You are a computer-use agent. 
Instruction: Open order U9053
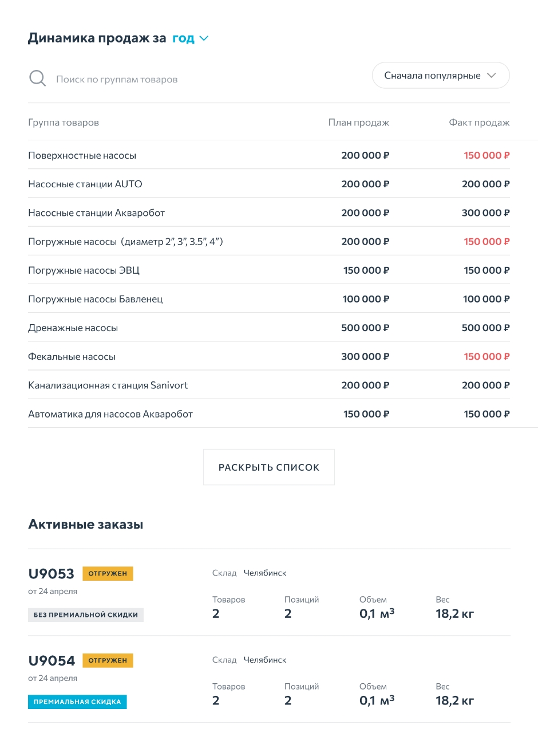coord(51,574)
